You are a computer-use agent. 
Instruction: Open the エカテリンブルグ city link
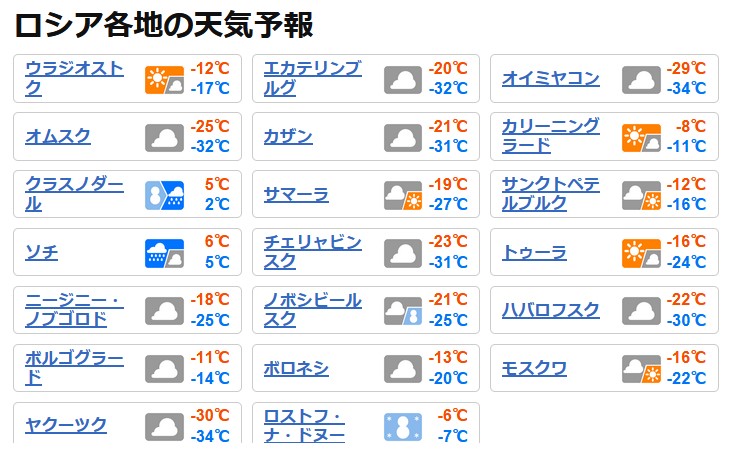[x=312, y=78]
